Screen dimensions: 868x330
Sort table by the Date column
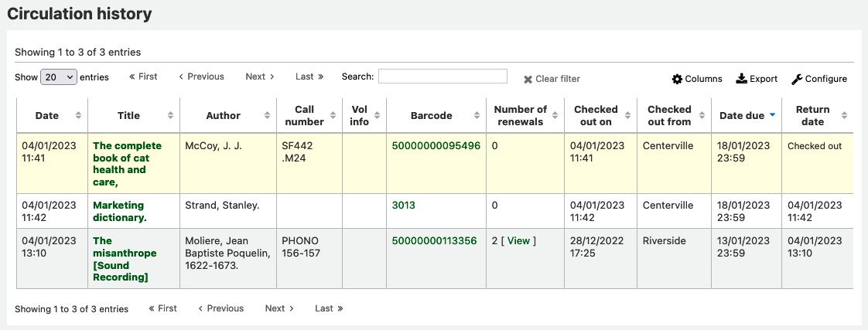pos(47,116)
